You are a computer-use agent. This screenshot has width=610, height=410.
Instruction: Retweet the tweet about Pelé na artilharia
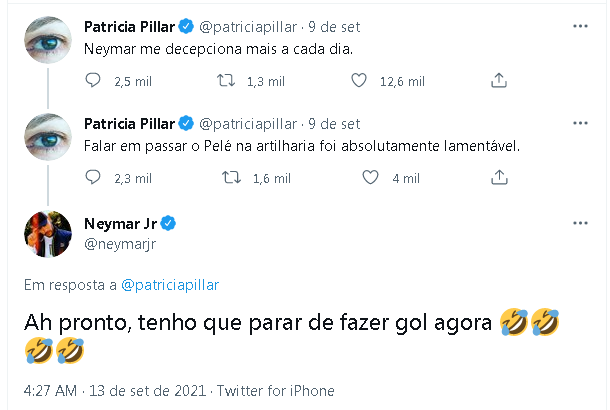pos(228,178)
